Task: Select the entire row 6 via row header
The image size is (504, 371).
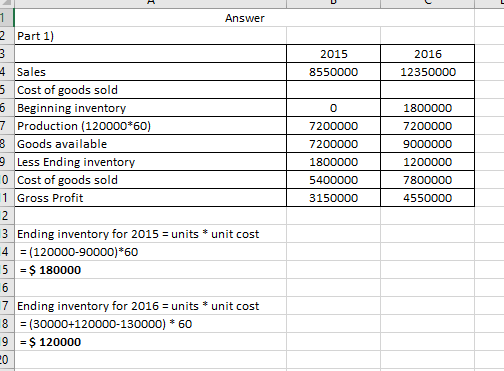Action: [x=7, y=108]
